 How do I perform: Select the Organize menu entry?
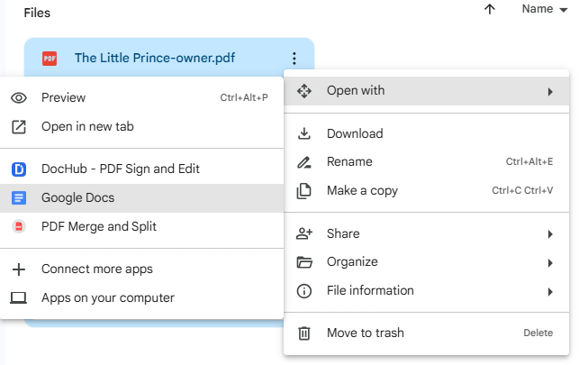point(427,262)
